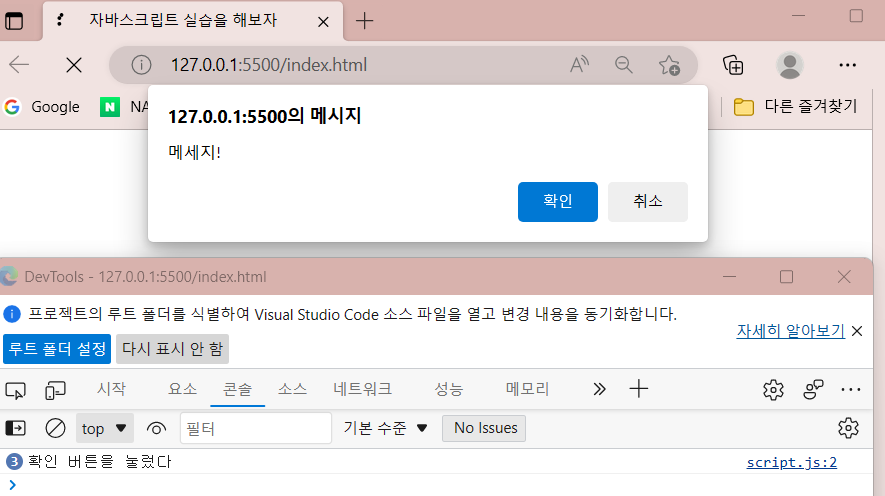The width and height of the screenshot is (885, 496).
Task: Open the Google bookmark
Action: 42,107
